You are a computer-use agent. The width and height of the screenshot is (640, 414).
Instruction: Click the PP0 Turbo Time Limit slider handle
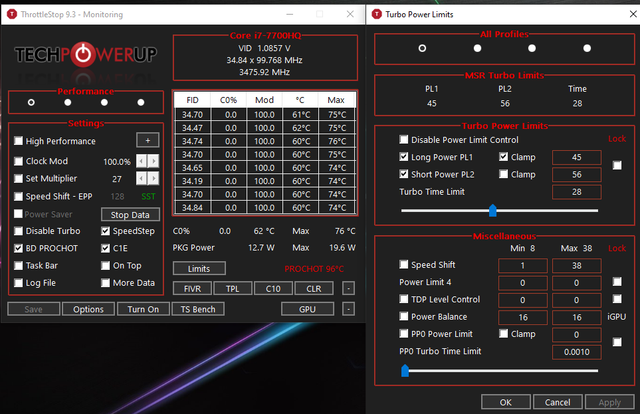(405, 371)
